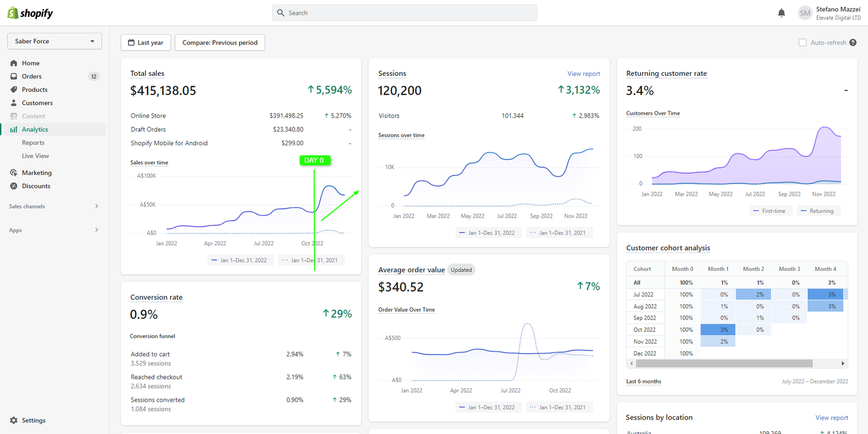Click the Shopify logo
Image resolution: width=868 pixels, height=434 pixels.
30,13
